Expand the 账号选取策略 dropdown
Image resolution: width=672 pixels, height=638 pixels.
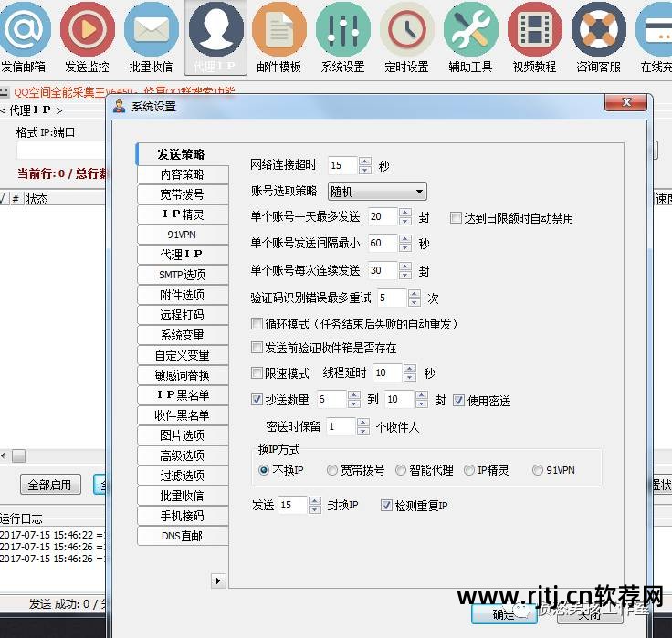coord(377,192)
